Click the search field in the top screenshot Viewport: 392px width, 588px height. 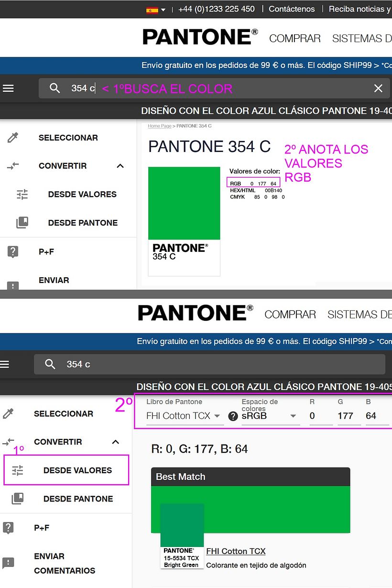[214, 88]
